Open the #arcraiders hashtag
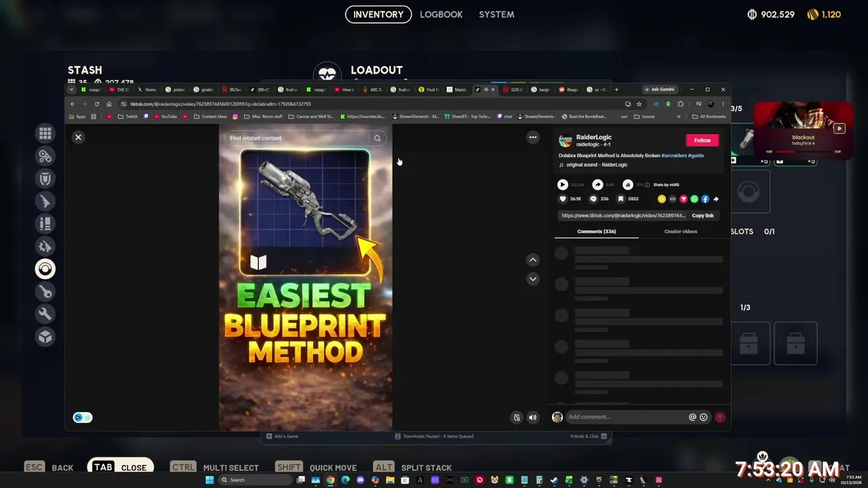Viewport: 868px width, 488px height. click(x=674, y=155)
